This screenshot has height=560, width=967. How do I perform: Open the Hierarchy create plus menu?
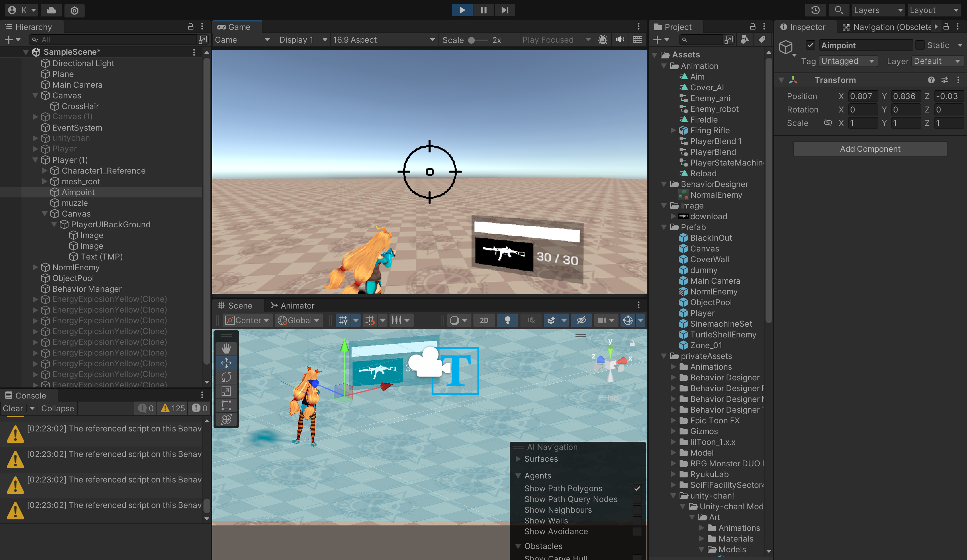click(x=12, y=40)
